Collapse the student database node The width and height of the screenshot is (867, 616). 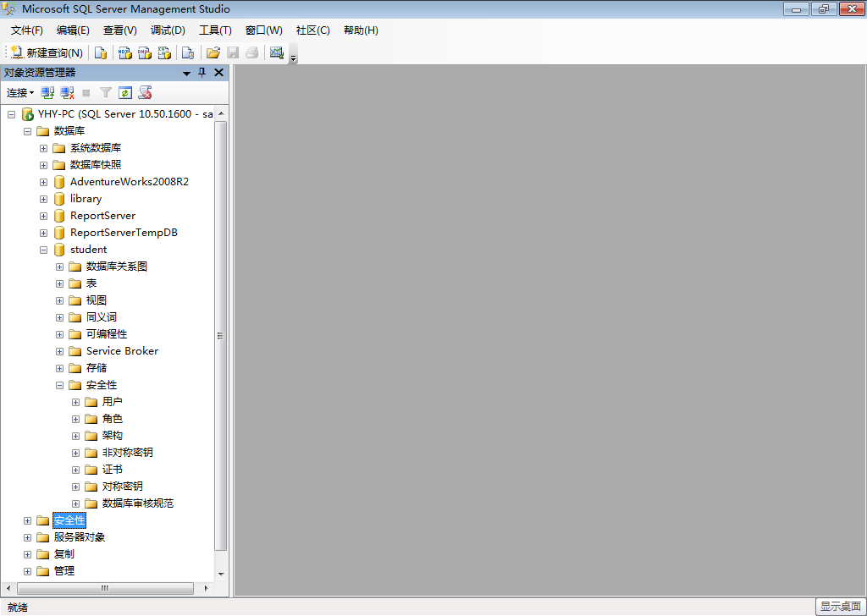coord(43,250)
